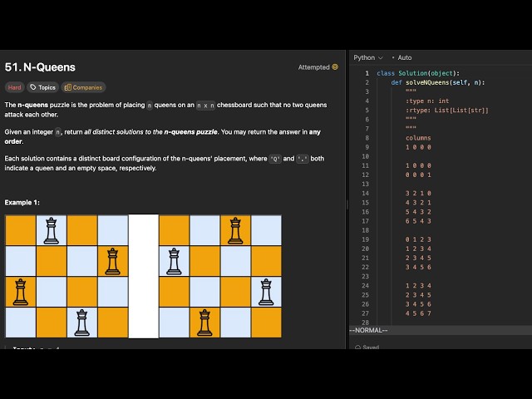The image size is (532, 399).
Task: Click the Attempted status icon
Action: pyautogui.click(x=335, y=66)
